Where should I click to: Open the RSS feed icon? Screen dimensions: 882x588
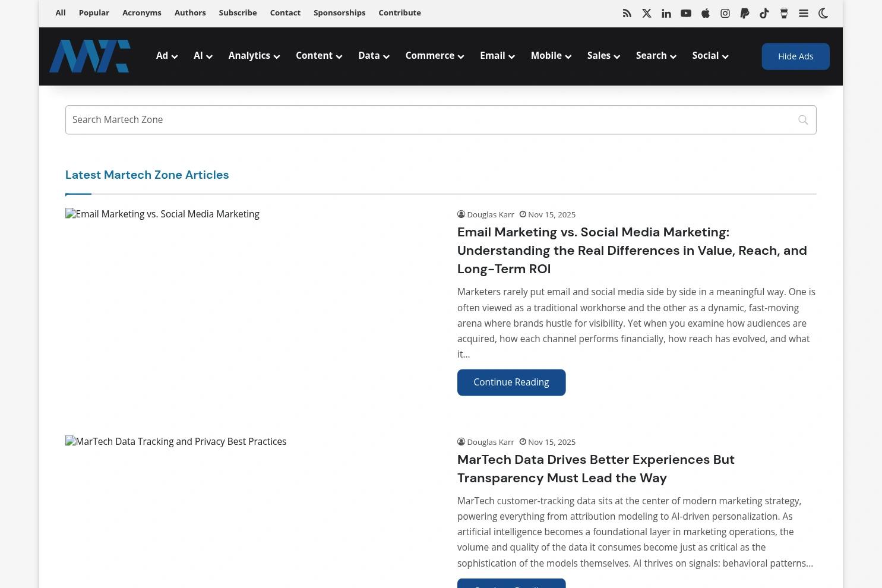coord(627,13)
